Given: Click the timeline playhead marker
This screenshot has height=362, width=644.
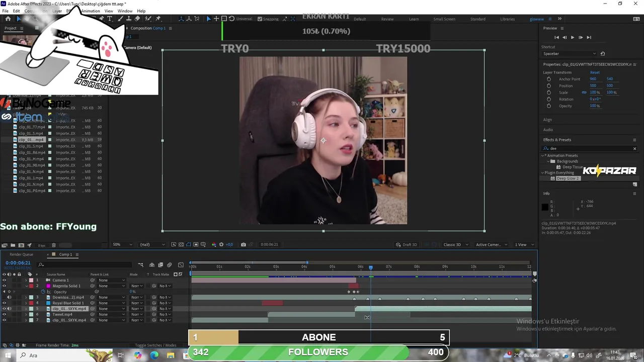Looking at the screenshot, I should point(371,267).
